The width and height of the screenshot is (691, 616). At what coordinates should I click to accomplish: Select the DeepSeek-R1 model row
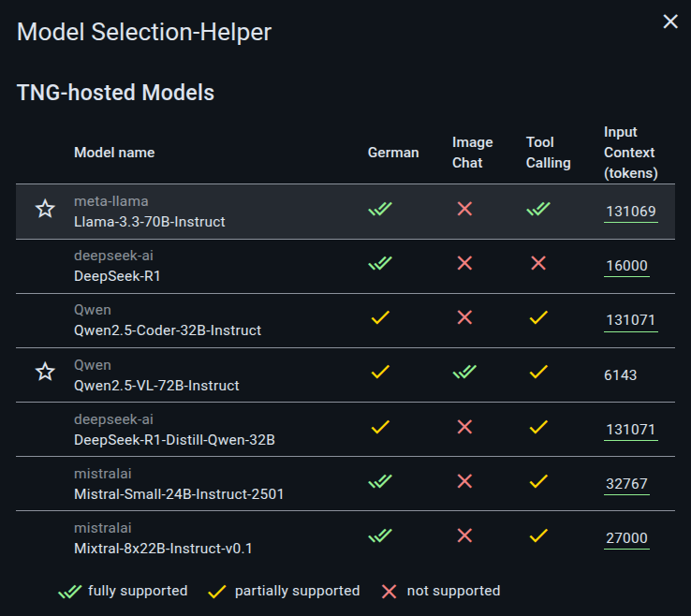coord(345,266)
